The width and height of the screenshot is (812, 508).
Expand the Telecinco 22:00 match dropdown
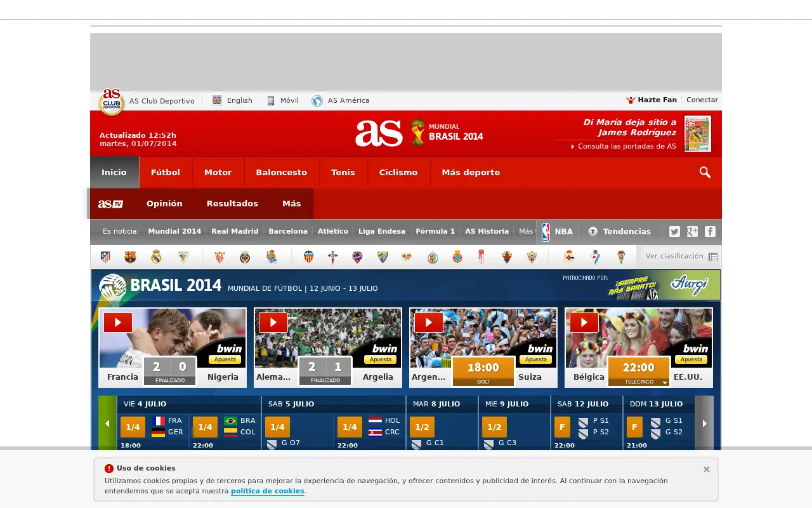pyautogui.click(x=665, y=382)
